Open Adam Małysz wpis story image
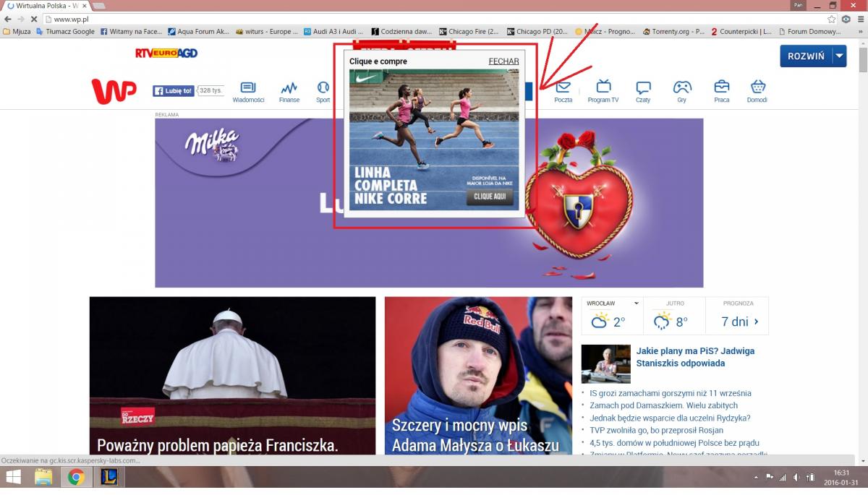 [478, 376]
